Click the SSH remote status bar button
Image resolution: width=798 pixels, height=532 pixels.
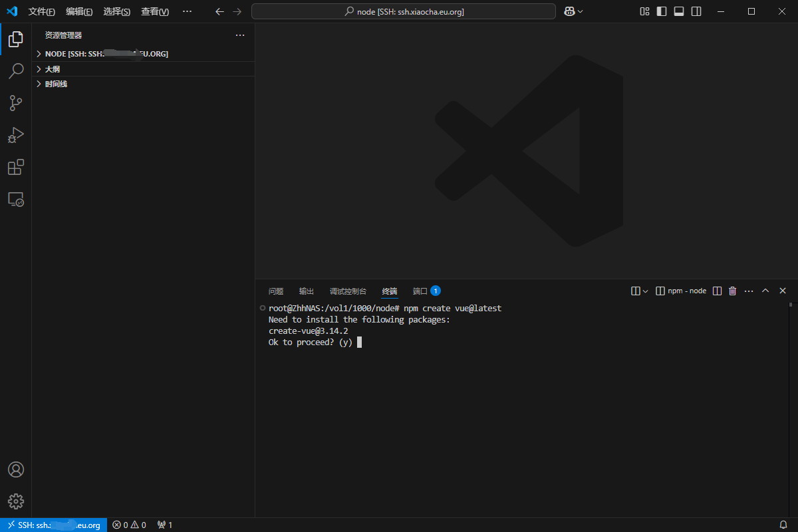tap(54, 525)
